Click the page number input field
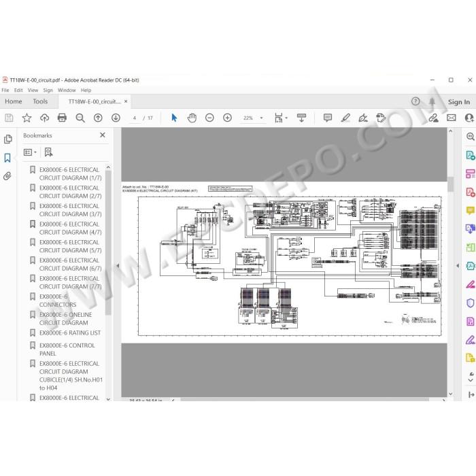The image size is (476, 476). (135, 118)
